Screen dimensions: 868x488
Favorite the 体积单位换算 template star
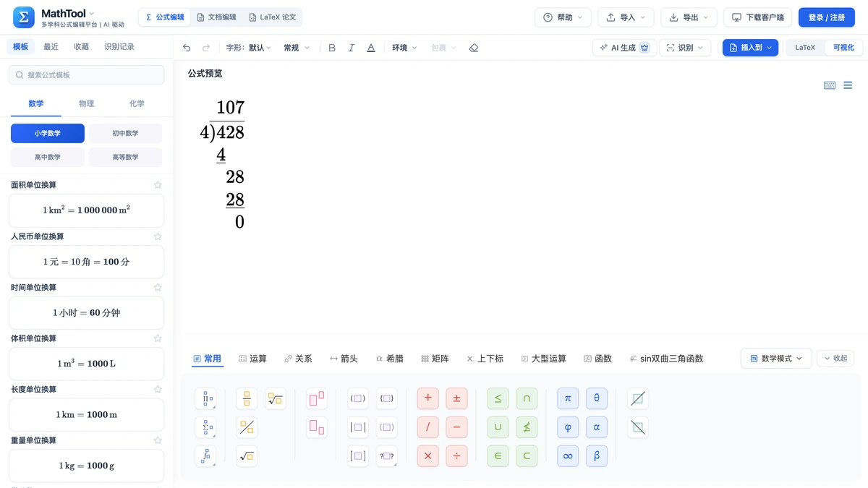pos(158,338)
